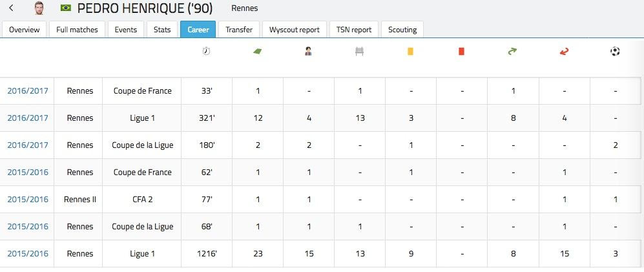644x272 pixels.
Task: Click the Brazil flag icon
Action: 65,8
